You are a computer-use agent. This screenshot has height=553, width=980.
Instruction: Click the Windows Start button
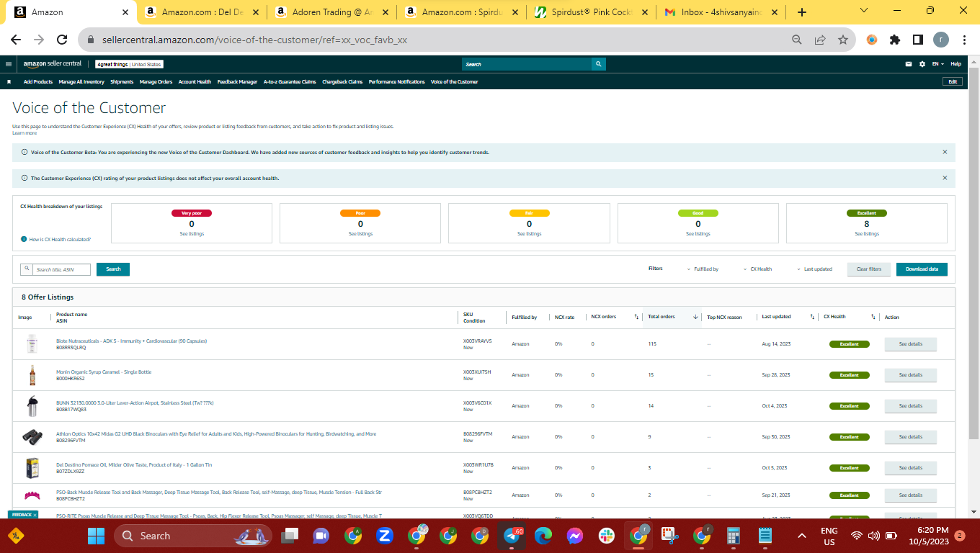tap(96, 536)
